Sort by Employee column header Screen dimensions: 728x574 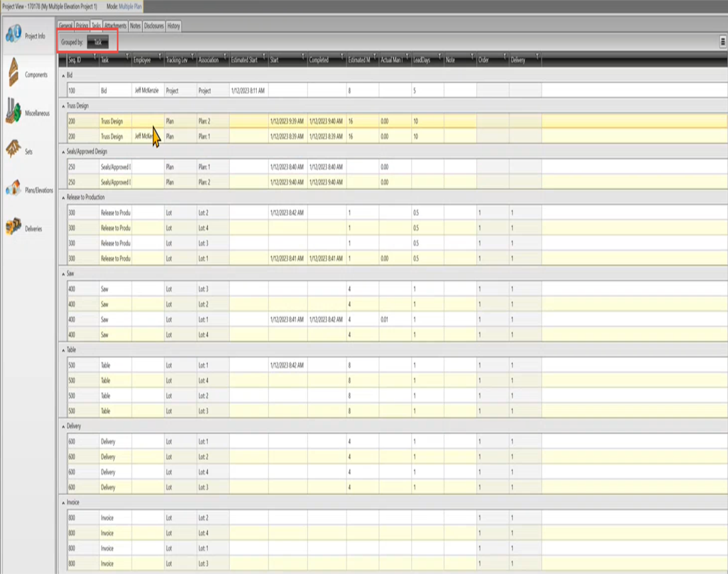coord(148,59)
